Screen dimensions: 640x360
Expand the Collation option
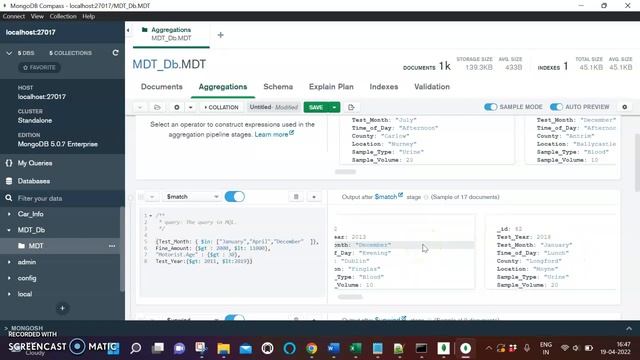point(221,107)
